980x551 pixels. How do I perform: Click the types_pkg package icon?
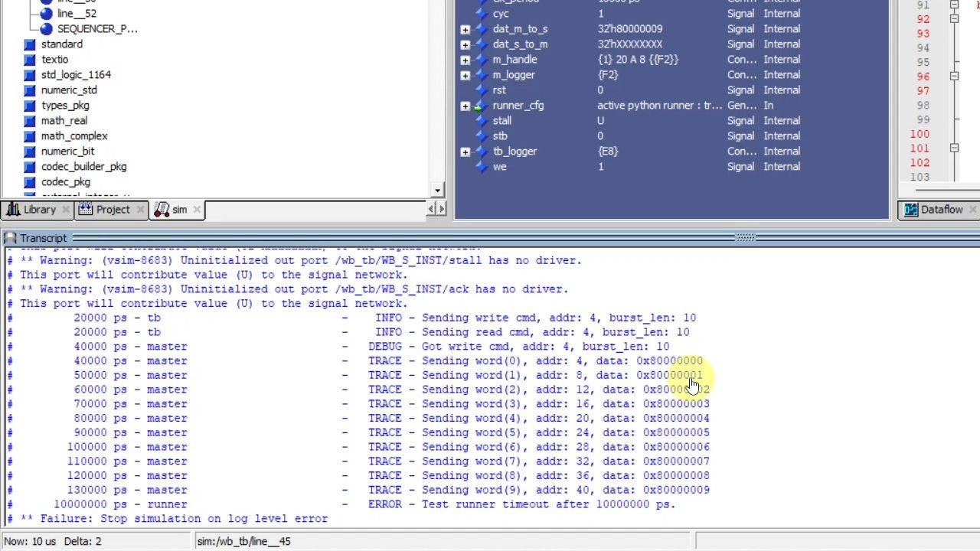[x=30, y=106]
